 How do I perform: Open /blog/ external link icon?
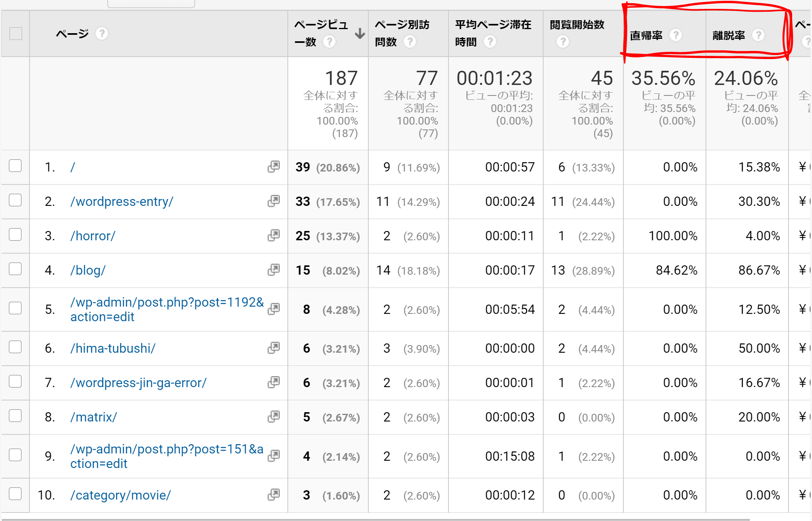(274, 270)
